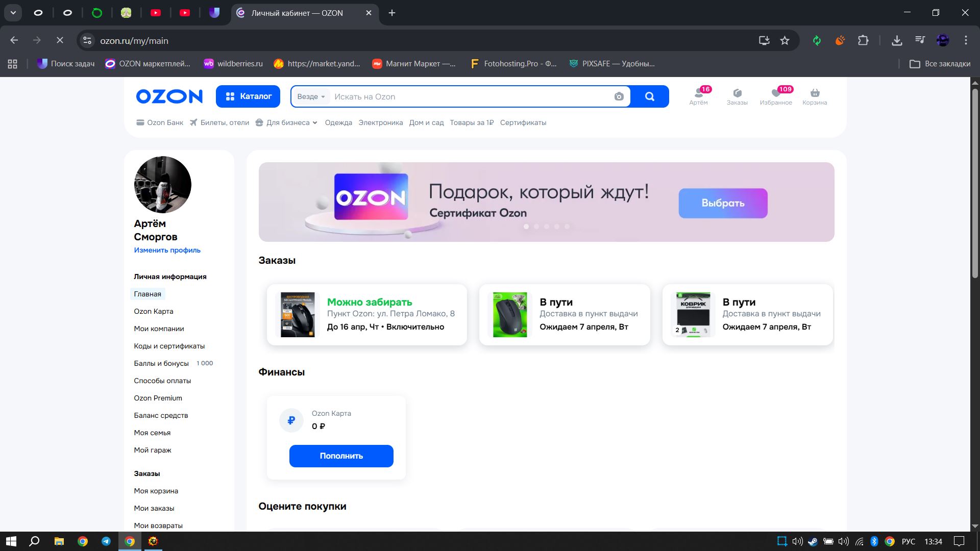The height and width of the screenshot is (551, 980).
Task: Open the Избранное favorites heart icon
Action: pos(776,93)
